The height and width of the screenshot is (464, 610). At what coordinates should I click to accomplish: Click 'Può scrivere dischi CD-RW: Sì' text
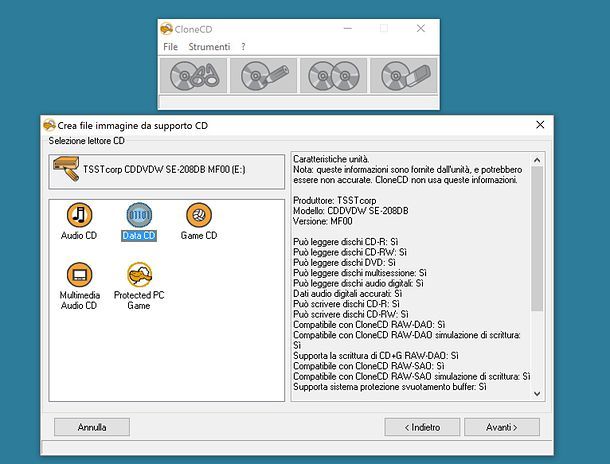point(351,314)
